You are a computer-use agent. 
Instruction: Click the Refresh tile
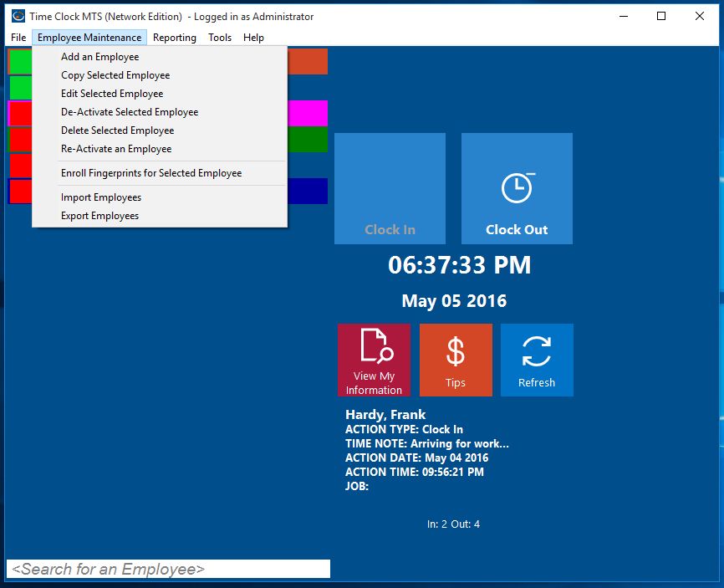[537, 360]
